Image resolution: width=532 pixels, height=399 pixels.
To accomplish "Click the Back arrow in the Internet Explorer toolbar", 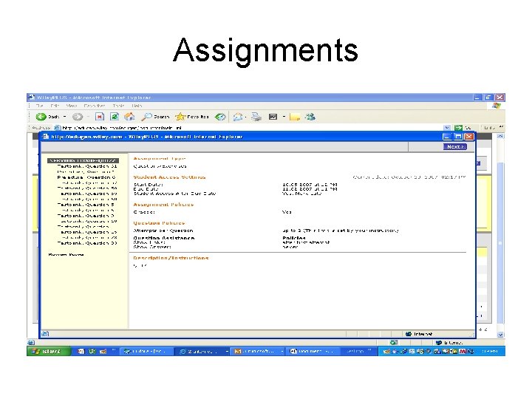I will (x=41, y=117).
